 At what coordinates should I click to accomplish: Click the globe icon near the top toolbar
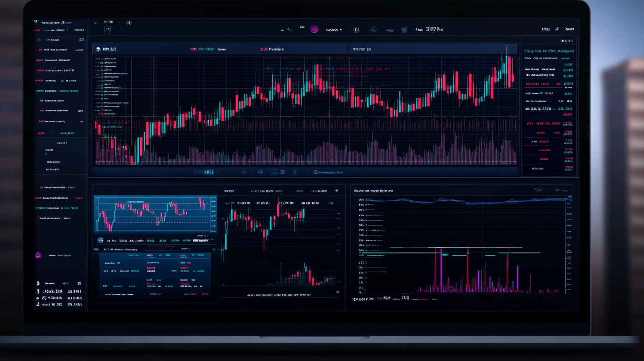point(405,29)
